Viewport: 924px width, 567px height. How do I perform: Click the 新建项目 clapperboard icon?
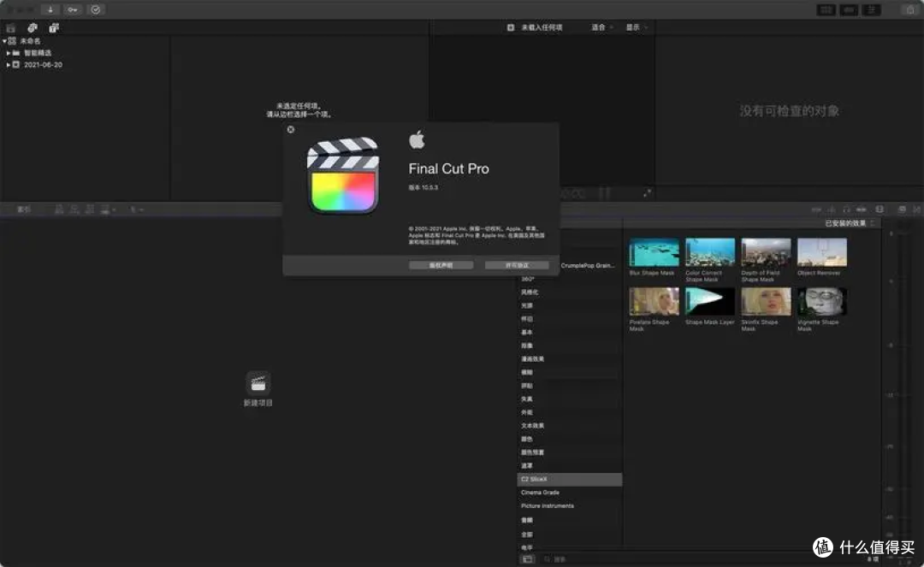[x=258, y=384]
